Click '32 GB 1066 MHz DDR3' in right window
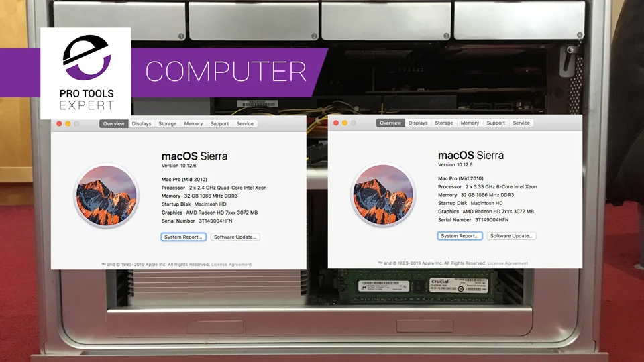The height and width of the screenshot is (362, 644). point(488,195)
